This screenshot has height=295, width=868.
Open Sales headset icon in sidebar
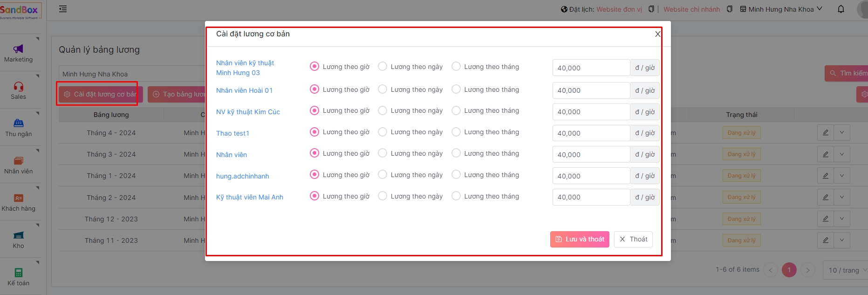pos(18,87)
